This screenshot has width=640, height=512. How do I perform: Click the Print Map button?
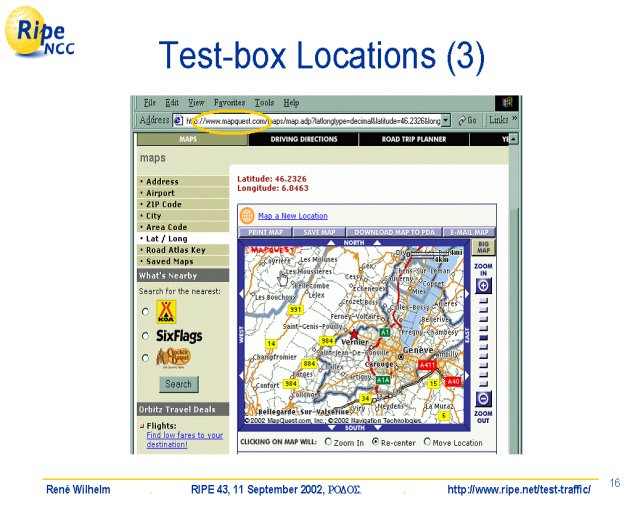tap(265, 232)
